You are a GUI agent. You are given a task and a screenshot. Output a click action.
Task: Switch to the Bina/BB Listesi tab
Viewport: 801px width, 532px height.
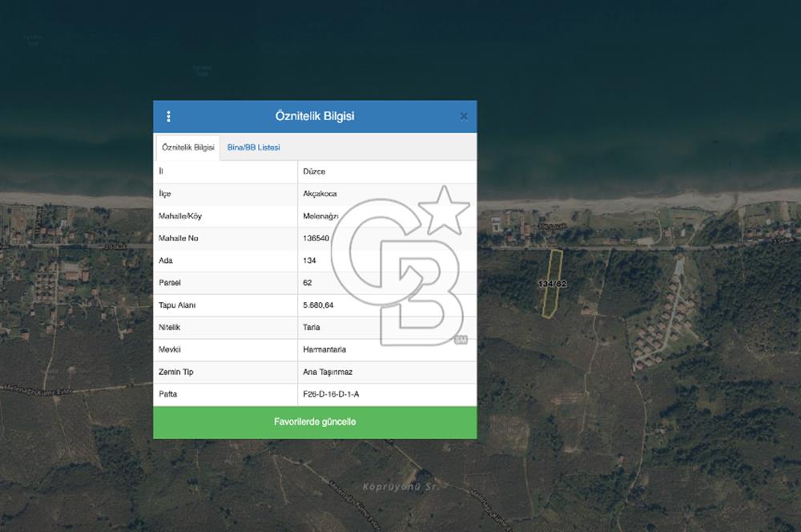pyautogui.click(x=253, y=148)
